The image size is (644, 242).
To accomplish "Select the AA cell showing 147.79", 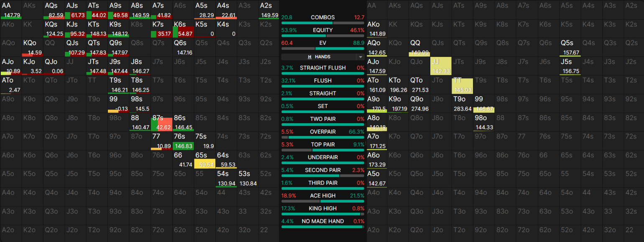I will pos(11,10).
